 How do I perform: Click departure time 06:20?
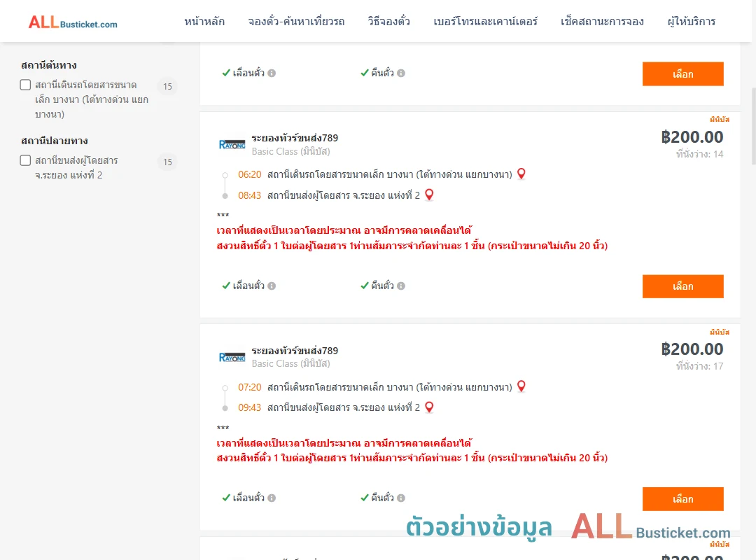tap(249, 174)
